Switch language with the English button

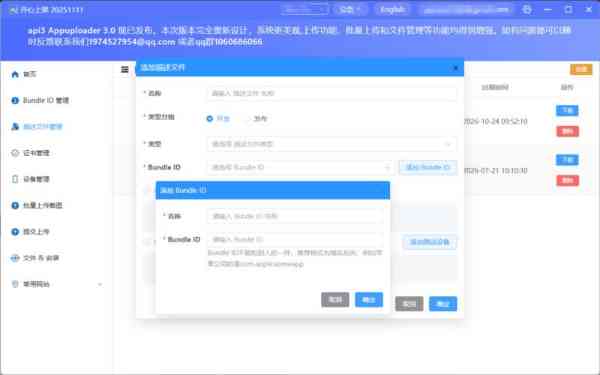[393, 10]
